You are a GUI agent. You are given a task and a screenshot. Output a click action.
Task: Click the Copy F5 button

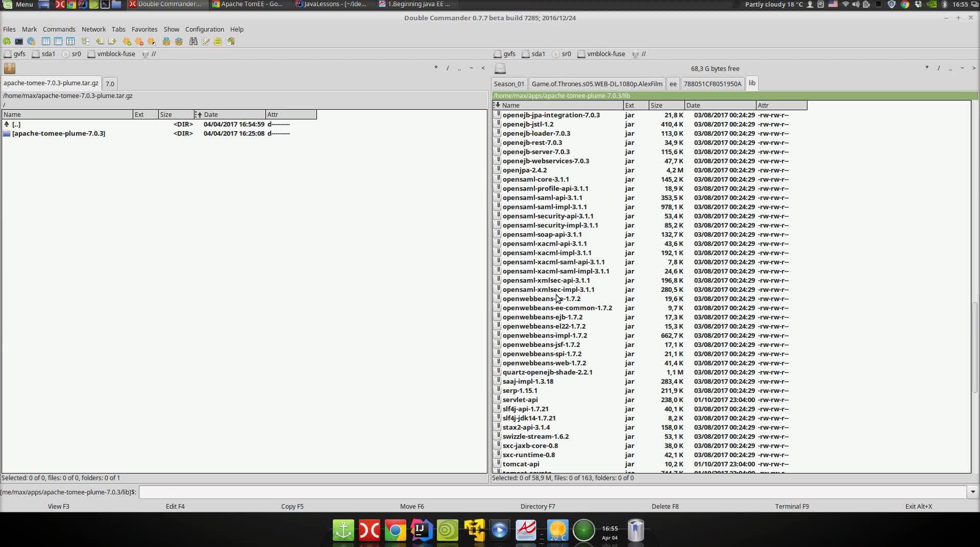[292, 506]
